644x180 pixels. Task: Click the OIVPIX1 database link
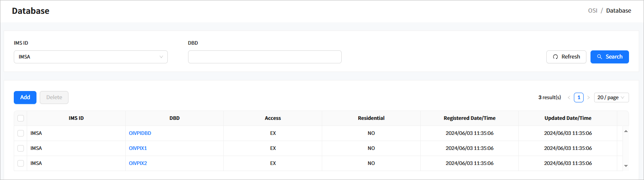click(x=138, y=148)
